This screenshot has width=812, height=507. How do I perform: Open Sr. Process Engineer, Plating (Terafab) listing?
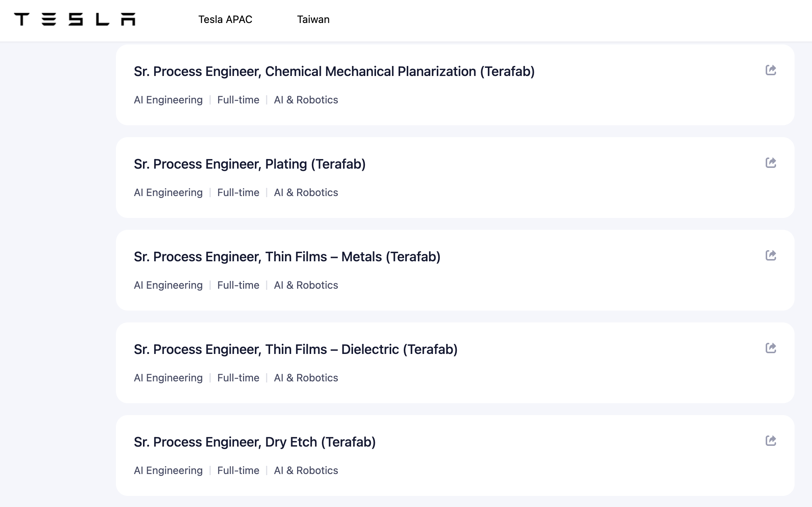[250, 164]
